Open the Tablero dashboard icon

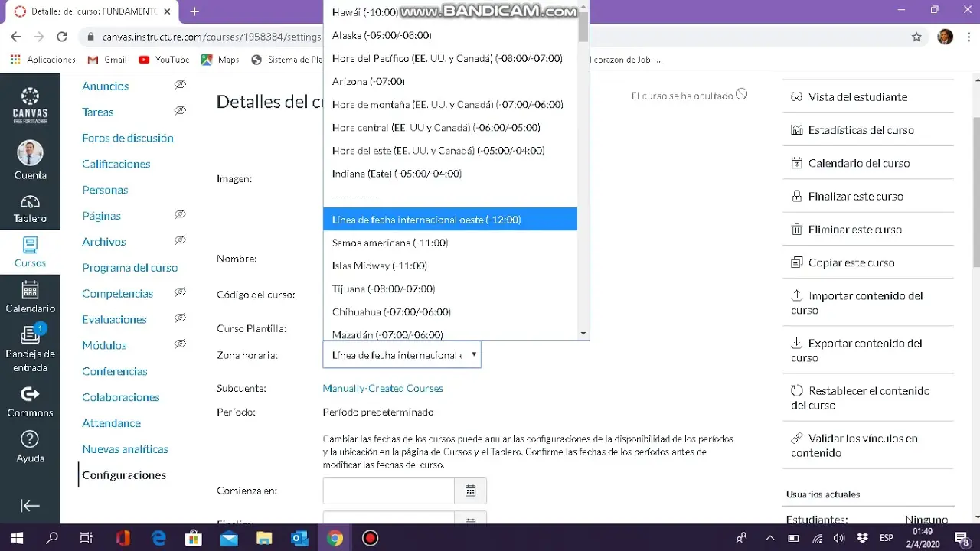(x=30, y=203)
